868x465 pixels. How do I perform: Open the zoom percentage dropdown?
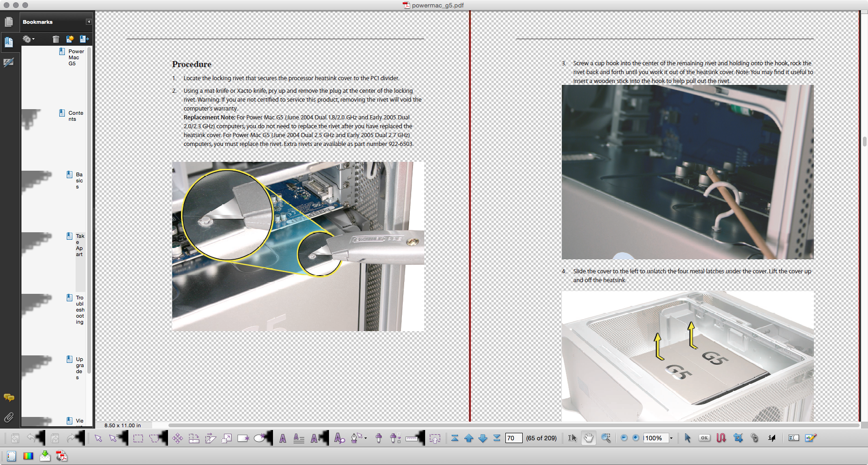pos(671,438)
